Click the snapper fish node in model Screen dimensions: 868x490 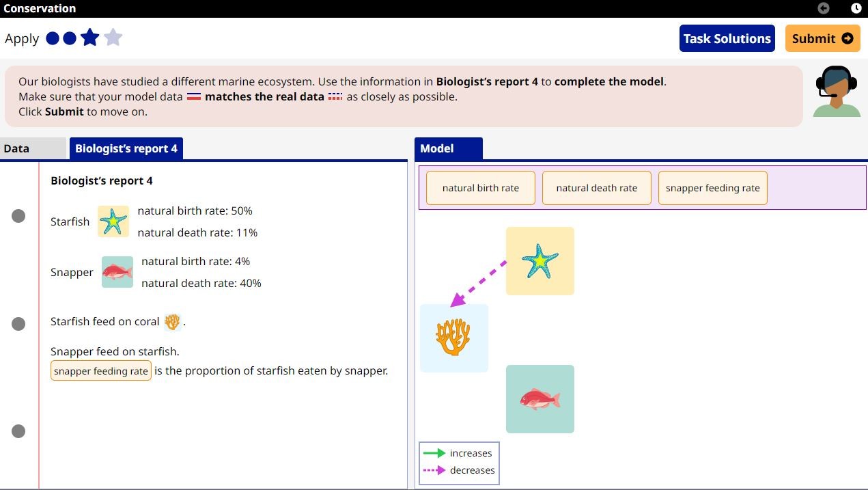(x=540, y=399)
